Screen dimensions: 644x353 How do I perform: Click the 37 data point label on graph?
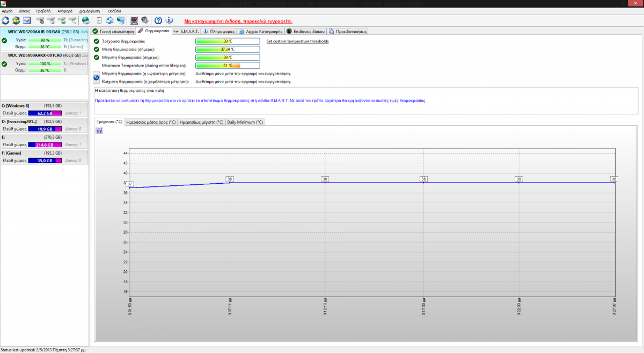129,184
